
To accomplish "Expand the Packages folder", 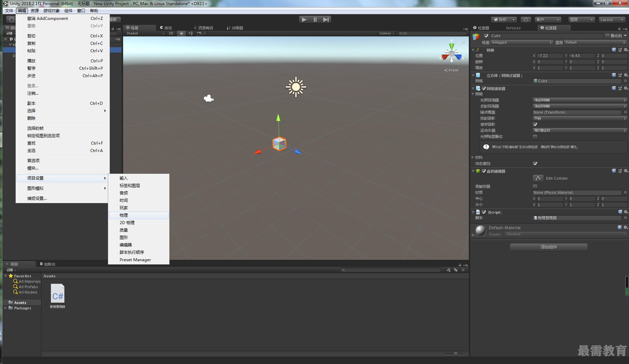I will 6,308.
